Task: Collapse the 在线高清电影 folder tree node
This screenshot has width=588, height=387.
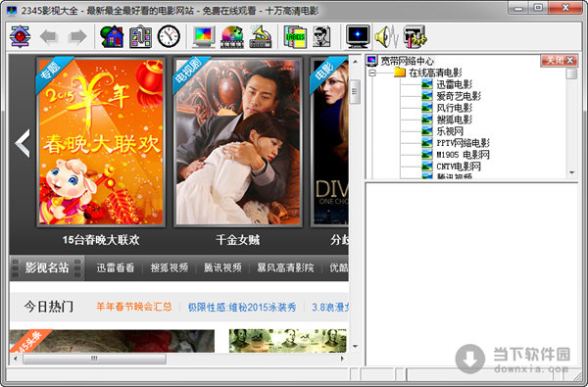Action: [372, 73]
